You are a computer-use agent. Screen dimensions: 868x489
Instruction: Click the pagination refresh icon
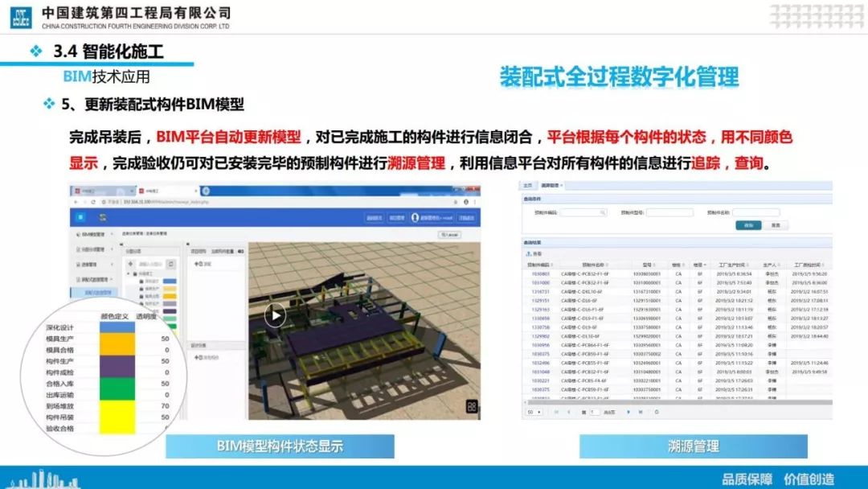pyautogui.click(x=657, y=412)
